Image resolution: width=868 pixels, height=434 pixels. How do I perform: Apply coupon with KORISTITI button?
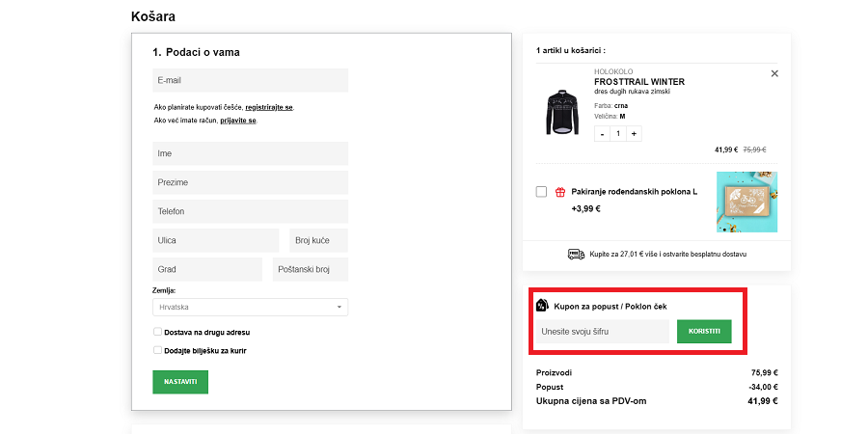[704, 332]
